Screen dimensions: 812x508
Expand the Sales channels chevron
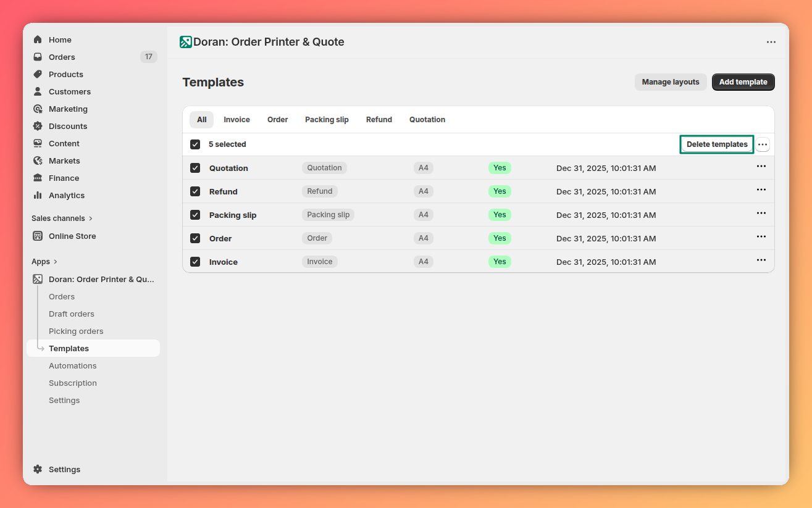pyautogui.click(x=91, y=219)
